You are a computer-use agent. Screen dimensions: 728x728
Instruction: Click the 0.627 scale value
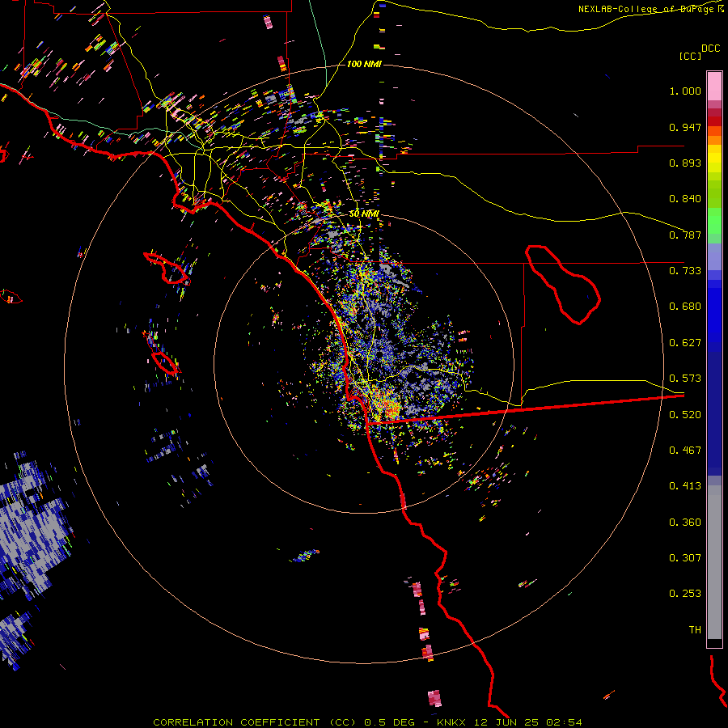pos(685,343)
